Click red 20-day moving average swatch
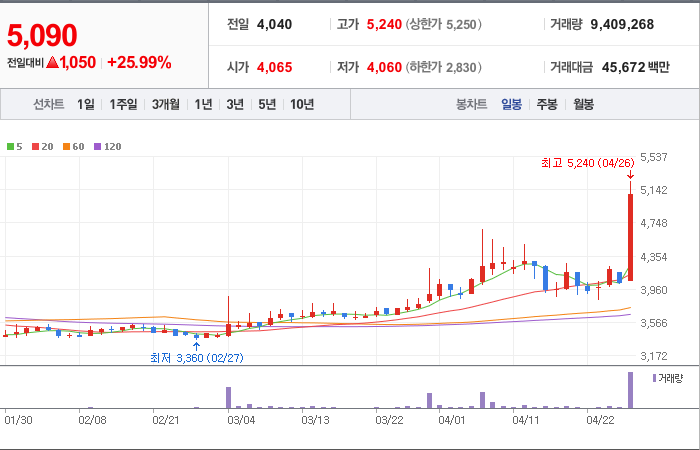This screenshot has width=700, height=450. [35, 146]
